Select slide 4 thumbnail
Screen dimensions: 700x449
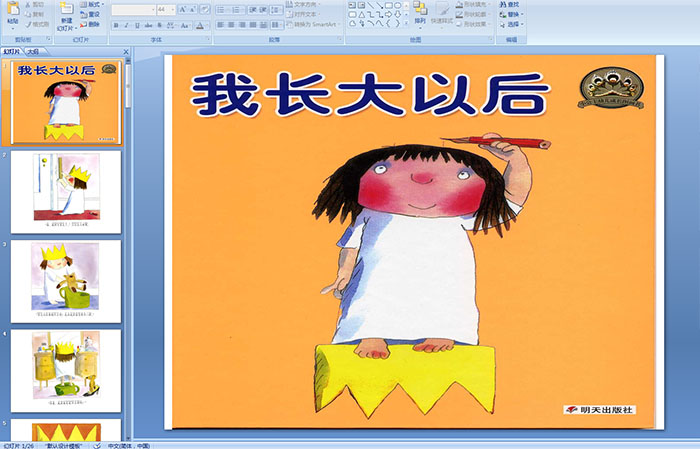click(x=66, y=371)
